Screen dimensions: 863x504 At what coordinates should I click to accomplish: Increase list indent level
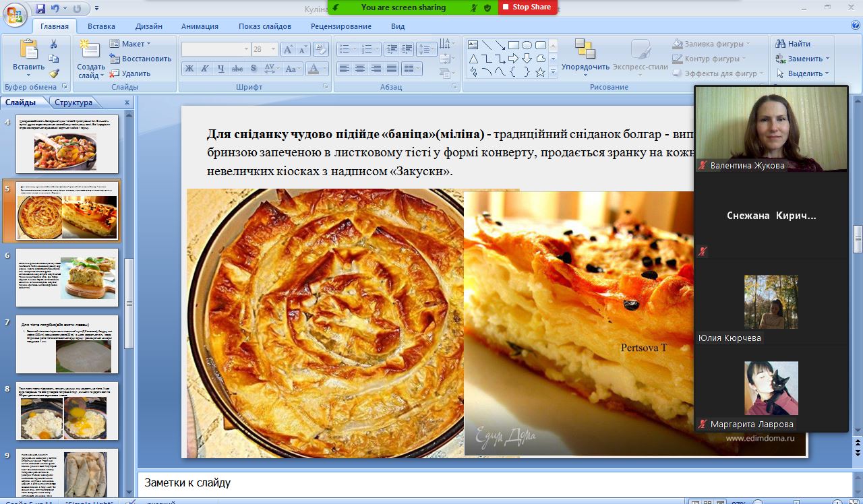407,49
